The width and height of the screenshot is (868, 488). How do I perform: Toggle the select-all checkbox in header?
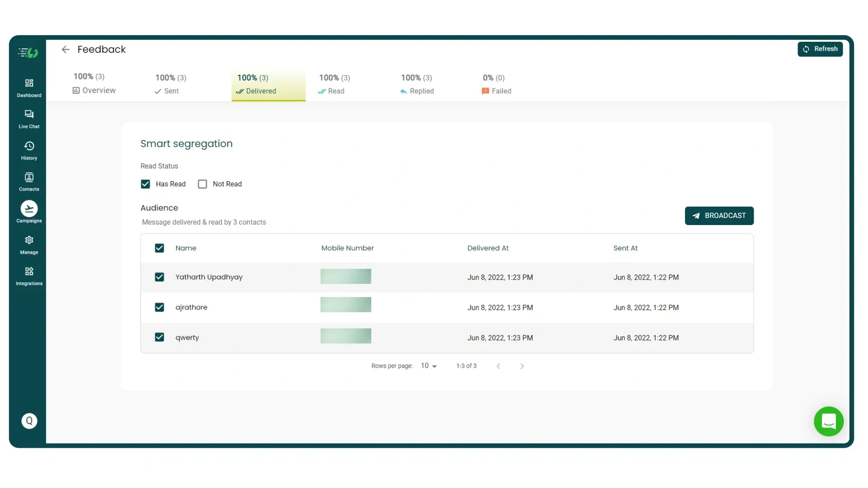[x=159, y=248]
